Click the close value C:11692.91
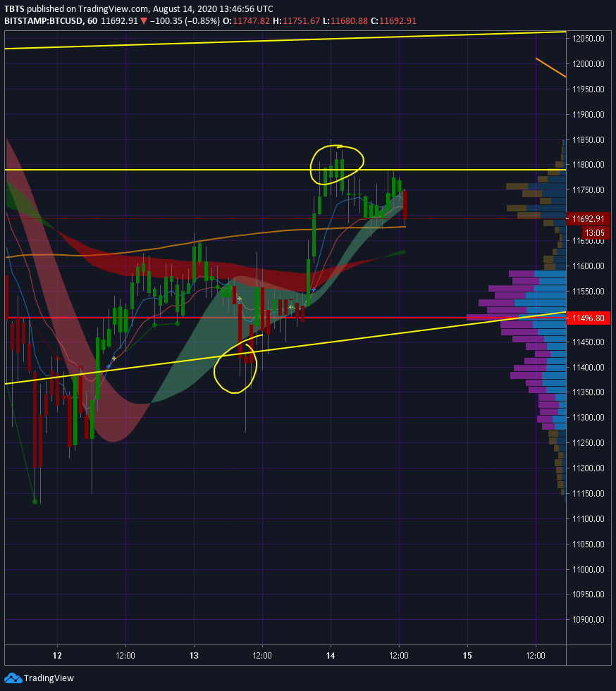616x691 pixels. tap(393, 20)
